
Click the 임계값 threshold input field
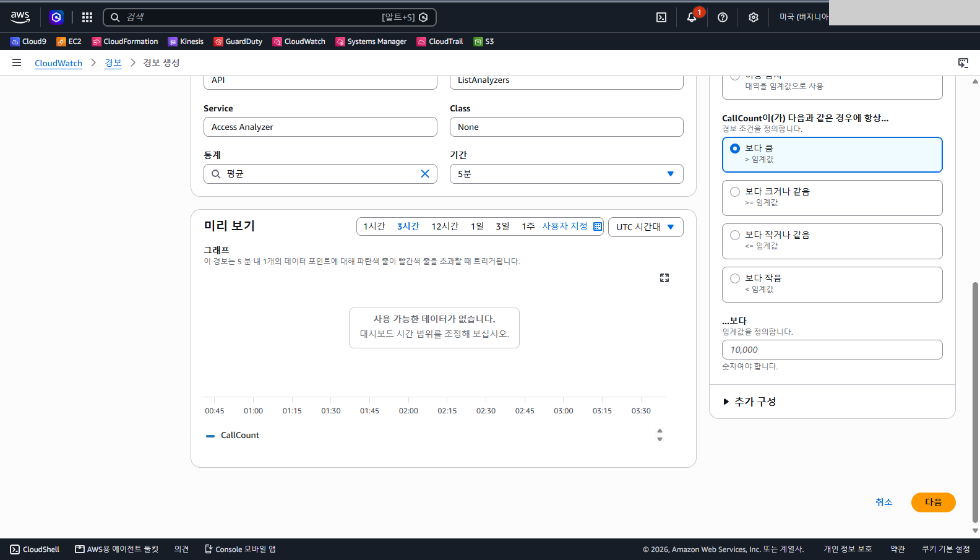832,350
